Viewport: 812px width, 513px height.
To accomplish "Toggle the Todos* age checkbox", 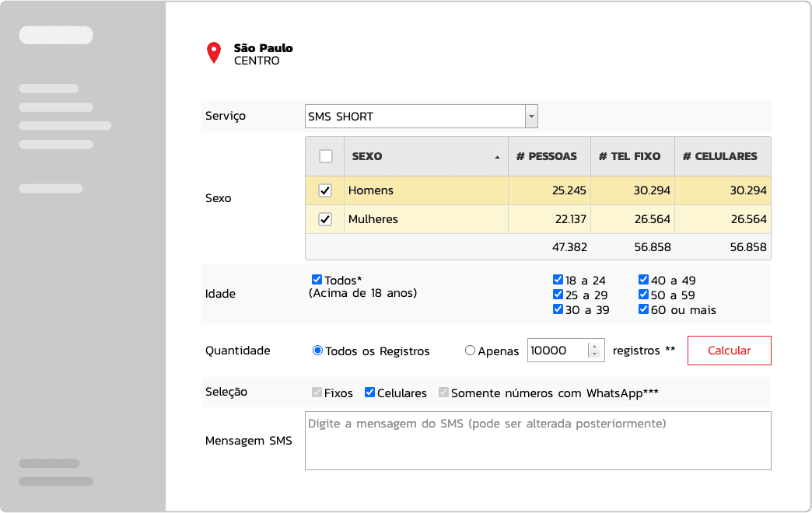I will click(317, 280).
